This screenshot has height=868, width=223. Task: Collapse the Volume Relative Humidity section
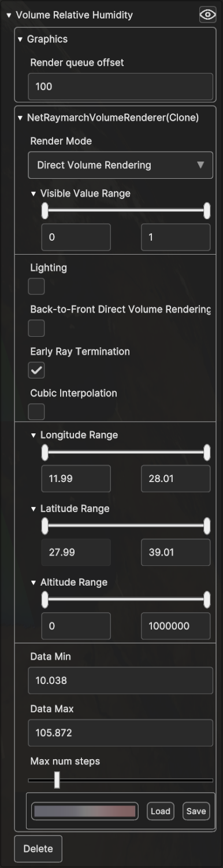click(9, 16)
